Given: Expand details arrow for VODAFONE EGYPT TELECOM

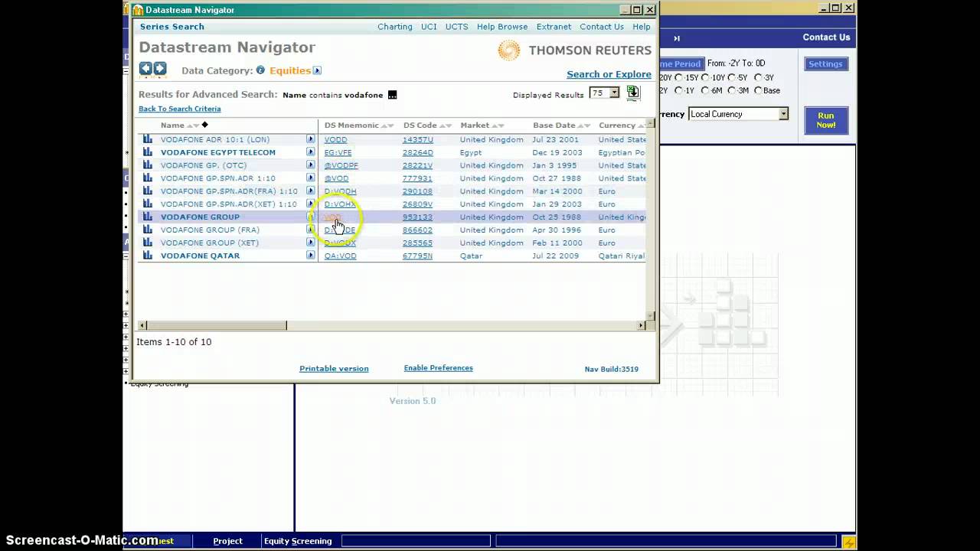Looking at the screenshot, I should [310, 152].
